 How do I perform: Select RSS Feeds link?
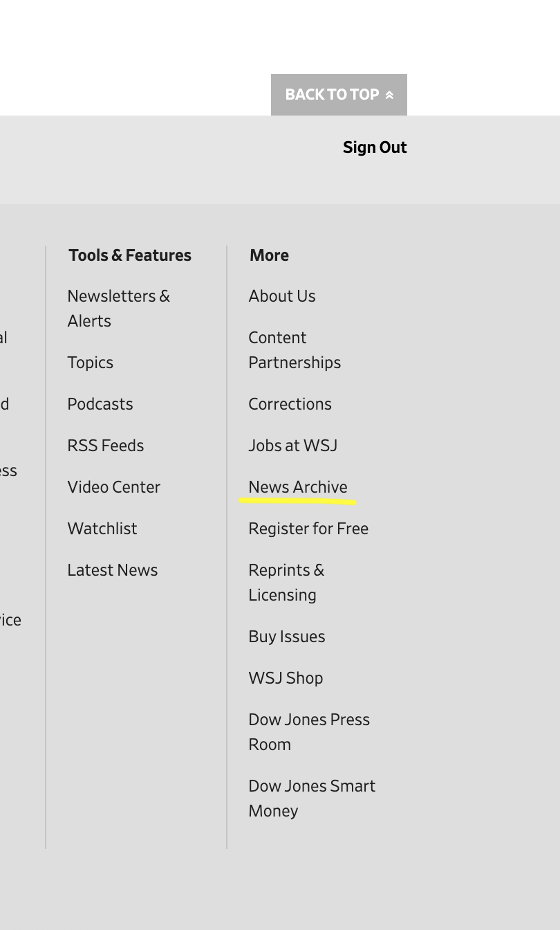106,446
